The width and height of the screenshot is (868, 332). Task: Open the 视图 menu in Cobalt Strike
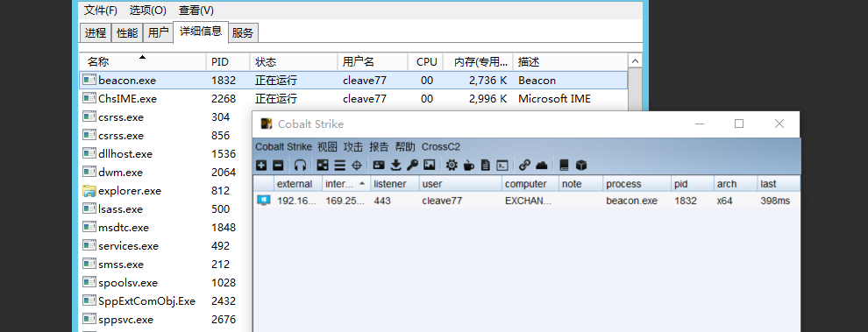coord(327,147)
